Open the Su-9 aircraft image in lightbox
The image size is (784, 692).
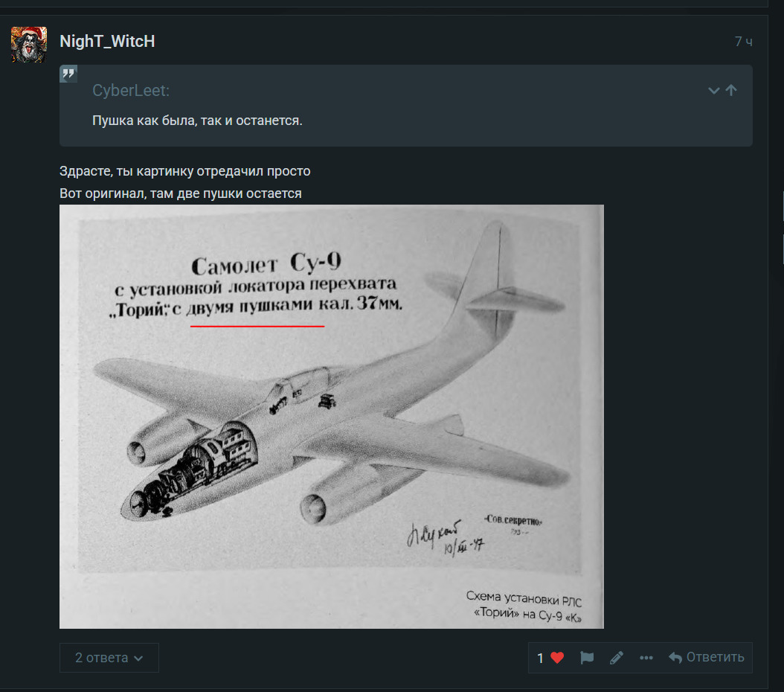(x=331, y=416)
